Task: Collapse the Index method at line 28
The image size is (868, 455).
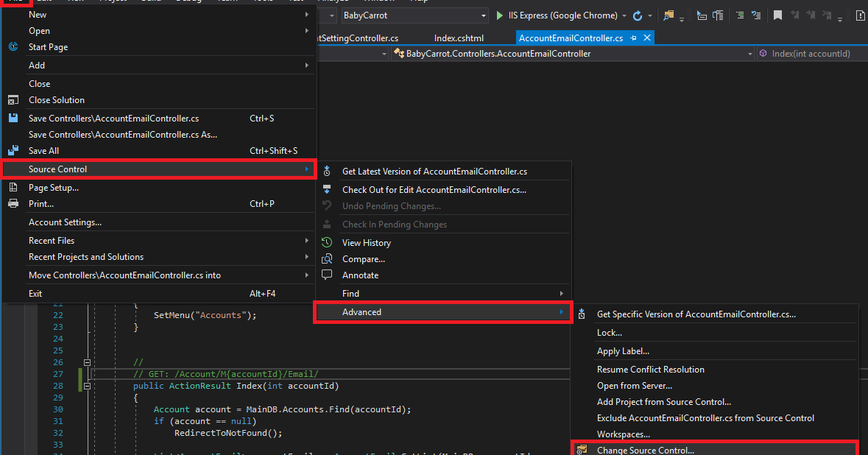Action: pyautogui.click(x=87, y=386)
